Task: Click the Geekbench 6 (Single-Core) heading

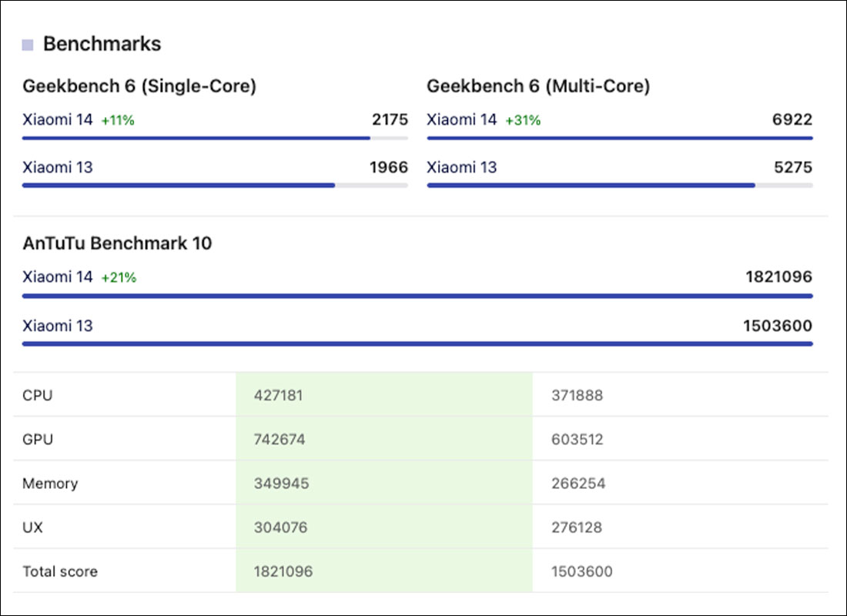Action: (139, 86)
